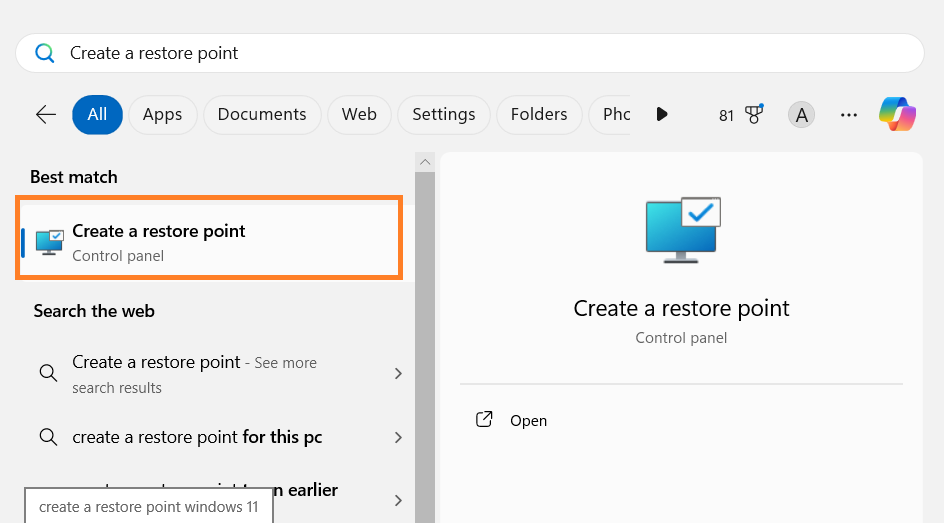Click the Open external-link icon

click(485, 420)
